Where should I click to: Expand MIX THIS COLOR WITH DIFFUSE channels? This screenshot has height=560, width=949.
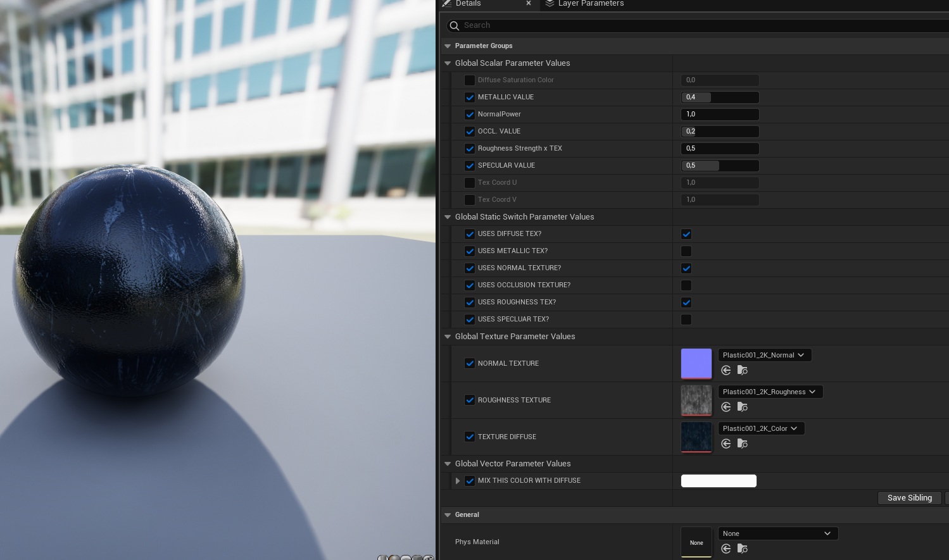(x=458, y=481)
